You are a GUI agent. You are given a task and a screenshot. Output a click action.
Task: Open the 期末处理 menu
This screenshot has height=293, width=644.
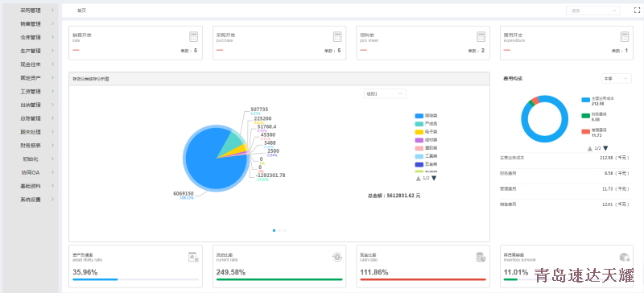point(31,132)
